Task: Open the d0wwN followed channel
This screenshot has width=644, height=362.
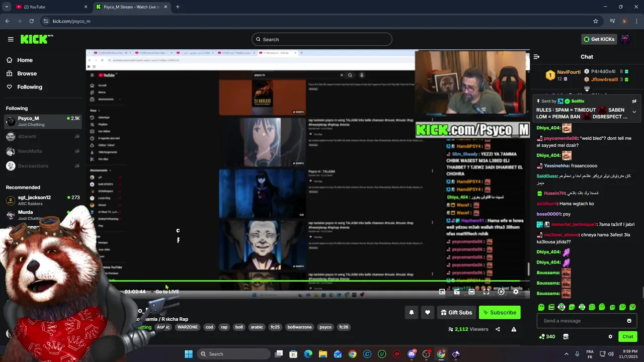Action: click(x=43, y=136)
